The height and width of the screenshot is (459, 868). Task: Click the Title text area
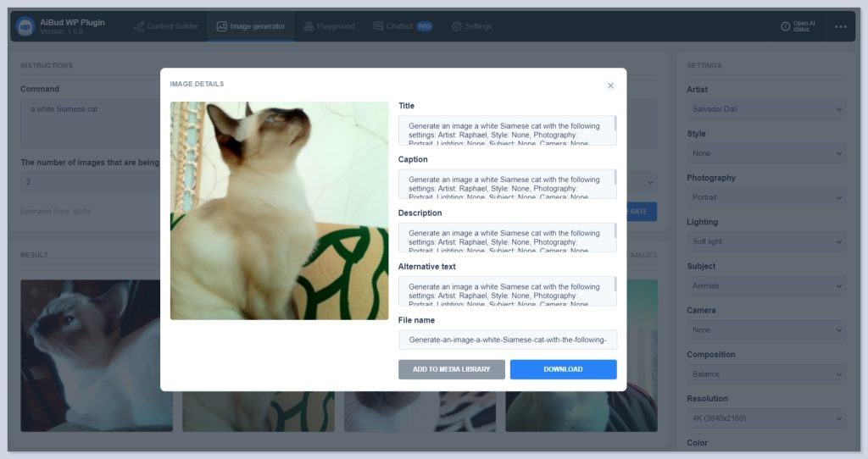pyautogui.click(x=508, y=130)
